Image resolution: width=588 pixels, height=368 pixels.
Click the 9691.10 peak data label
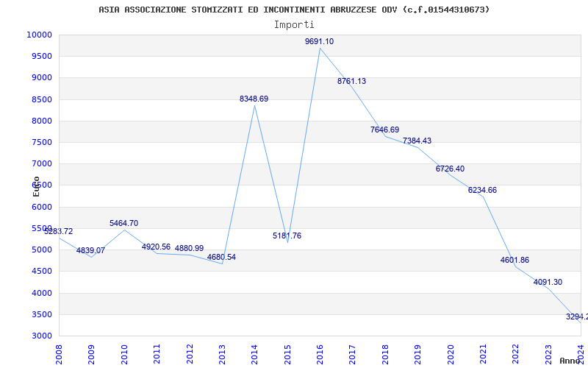pyautogui.click(x=319, y=42)
